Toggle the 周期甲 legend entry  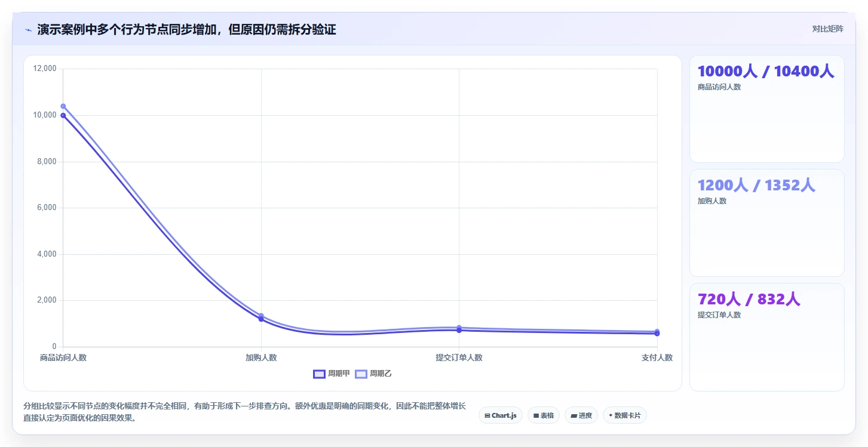[332, 374]
